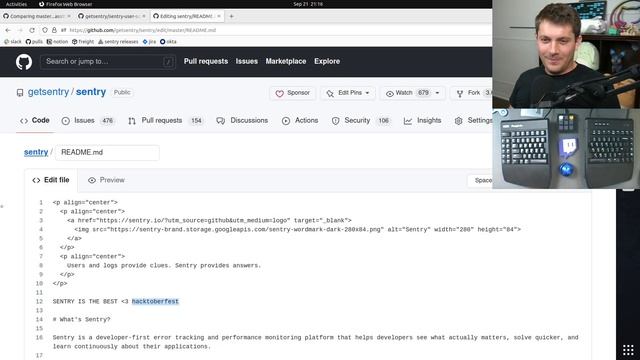This screenshot has width=640, height=360.
Task: Open the okta bookmark
Action: 168,42
